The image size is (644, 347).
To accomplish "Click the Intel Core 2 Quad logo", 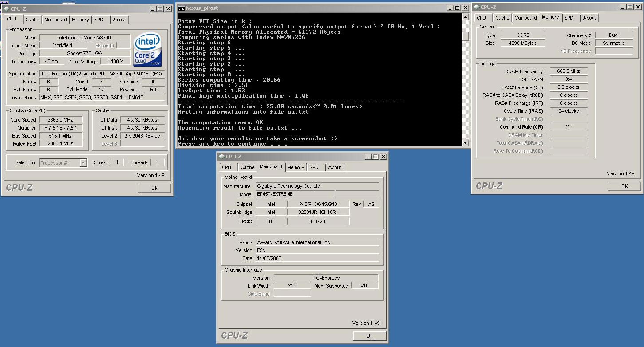I will [x=148, y=49].
